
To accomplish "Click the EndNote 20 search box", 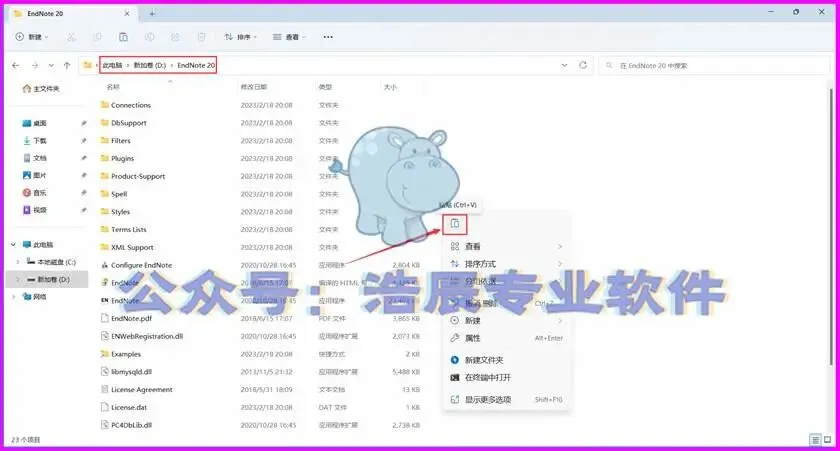I will [x=714, y=65].
